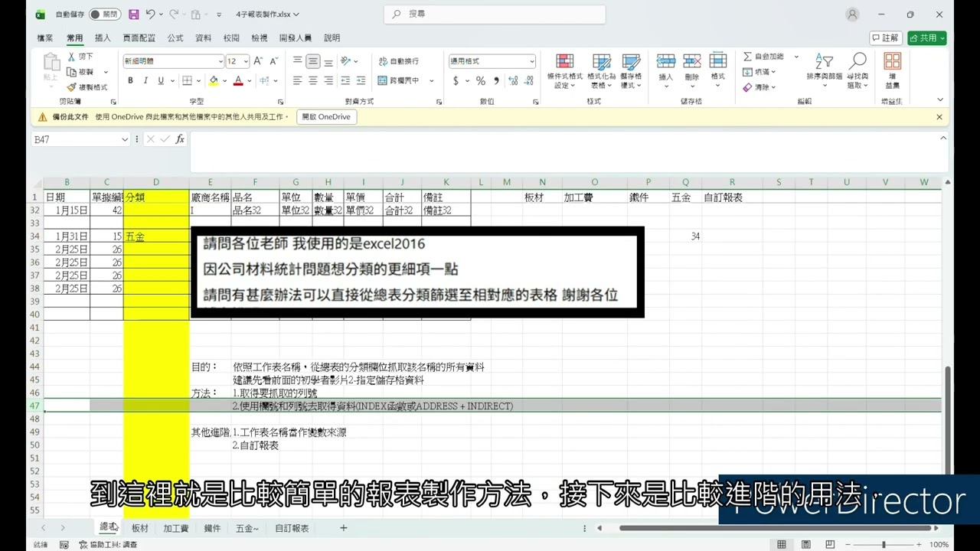Click the Cut (剪下) scissors icon
Screen dimensions: 980x551
point(71,57)
